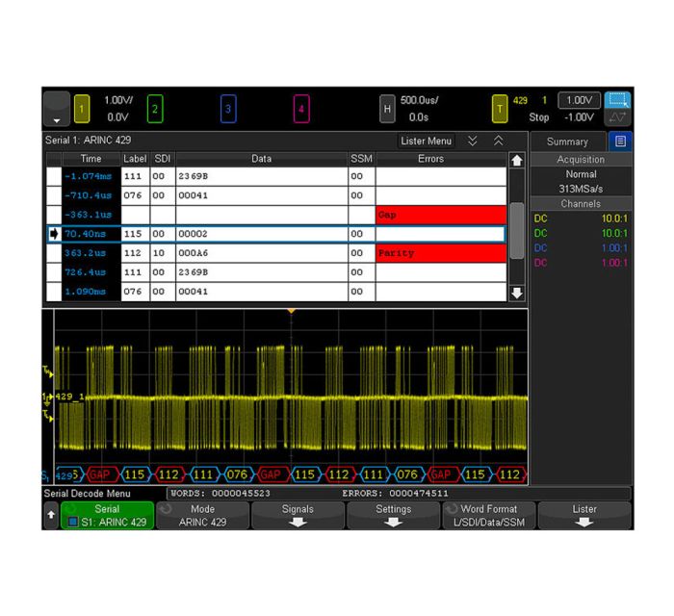Viewport: 674px width, 616px height.
Task: Click the 1.00V/ channel 1 scale value
Action: [118, 100]
